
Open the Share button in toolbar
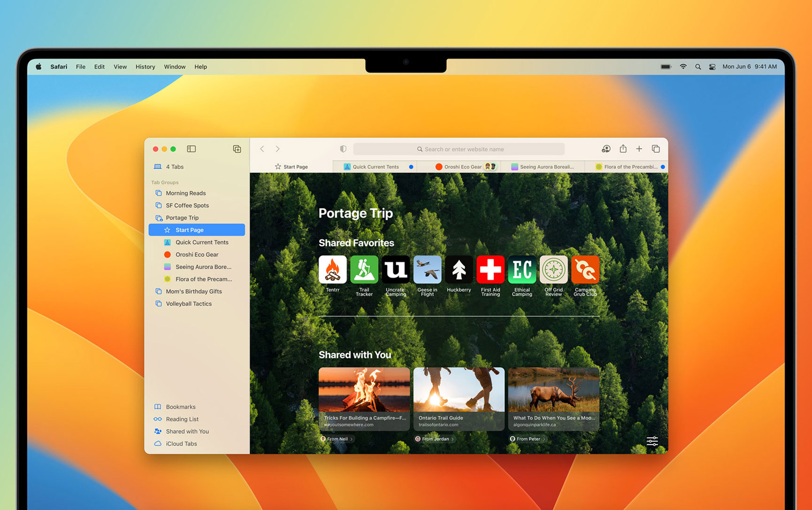pos(623,148)
